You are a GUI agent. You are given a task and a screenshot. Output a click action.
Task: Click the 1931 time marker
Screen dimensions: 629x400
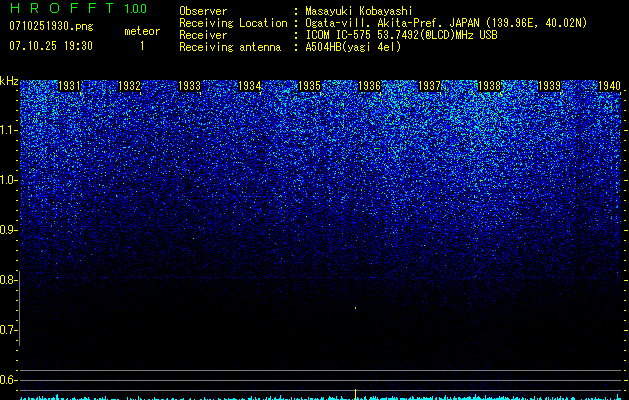tap(69, 86)
